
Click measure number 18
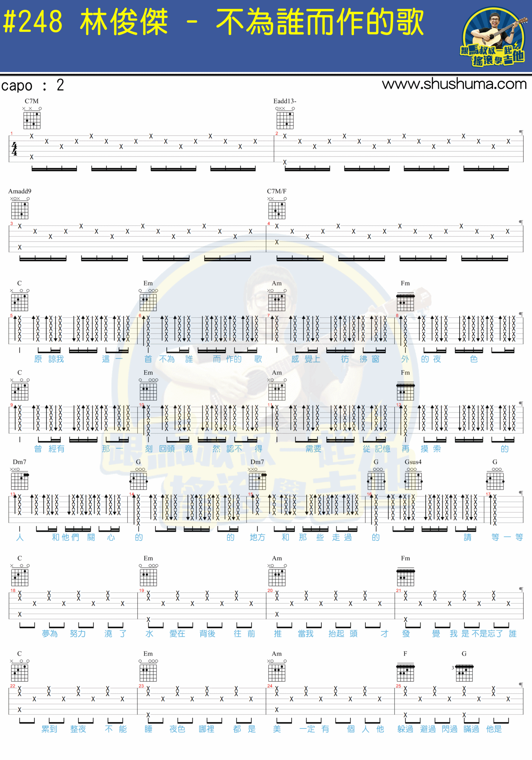[13, 590]
